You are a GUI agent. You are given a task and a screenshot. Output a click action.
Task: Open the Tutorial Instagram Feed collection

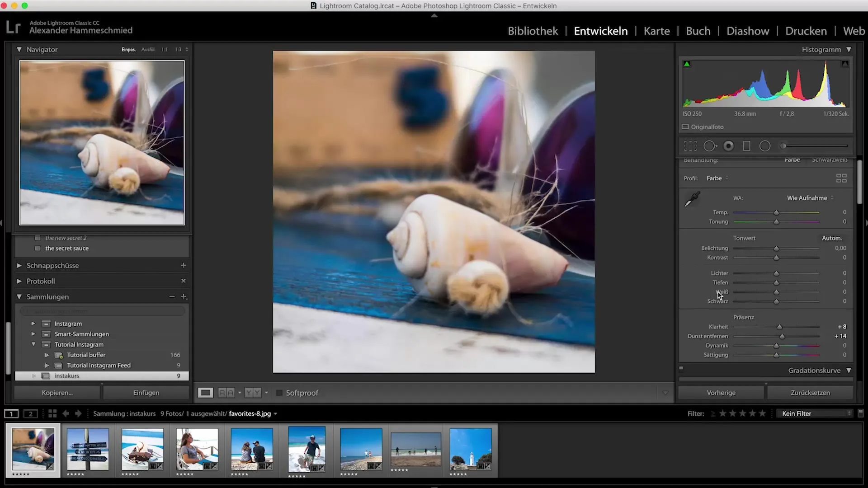(99, 365)
